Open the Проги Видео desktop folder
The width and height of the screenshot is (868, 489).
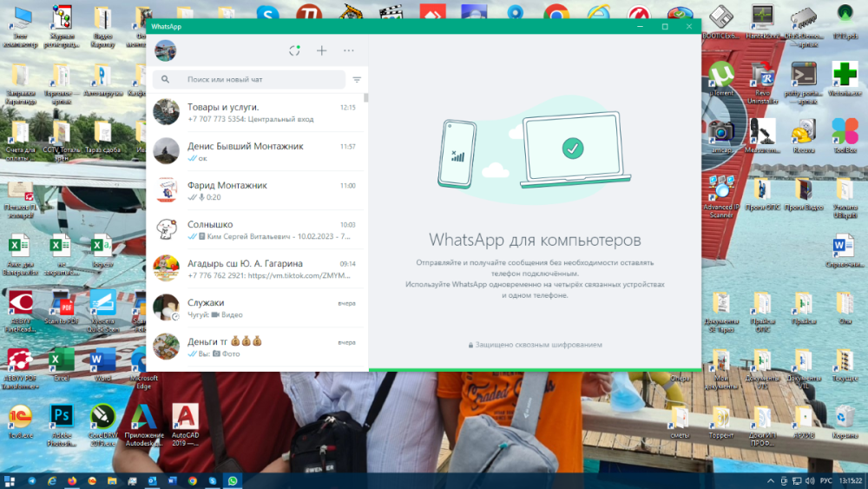click(804, 194)
